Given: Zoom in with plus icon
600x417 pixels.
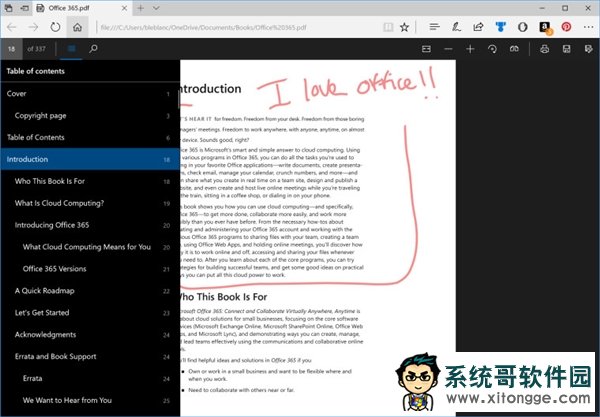Looking at the screenshot, I should pyautogui.click(x=470, y=49).
